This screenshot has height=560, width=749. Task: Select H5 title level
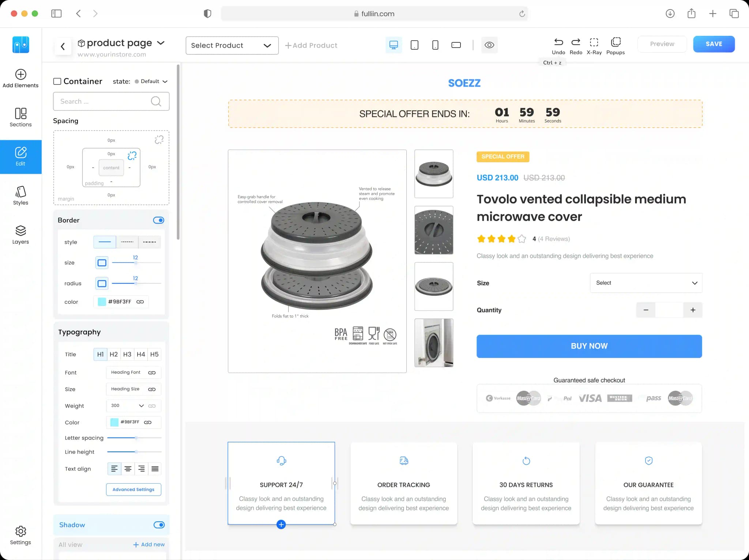[x=154, y=354]
